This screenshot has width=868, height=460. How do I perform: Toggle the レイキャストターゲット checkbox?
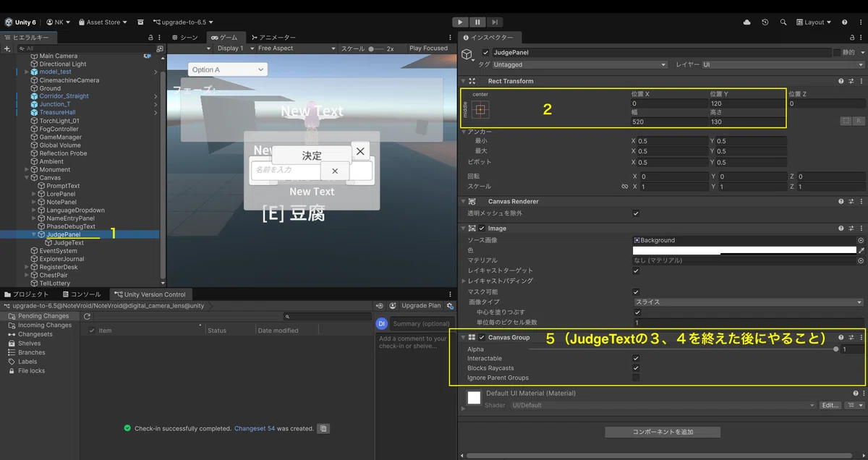coord(636,271)
